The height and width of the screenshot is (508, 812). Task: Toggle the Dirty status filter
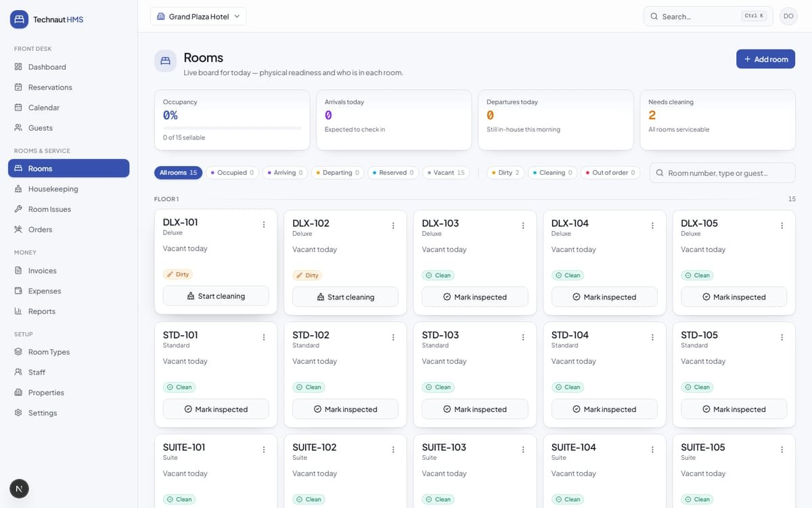[x=505, y=173]
